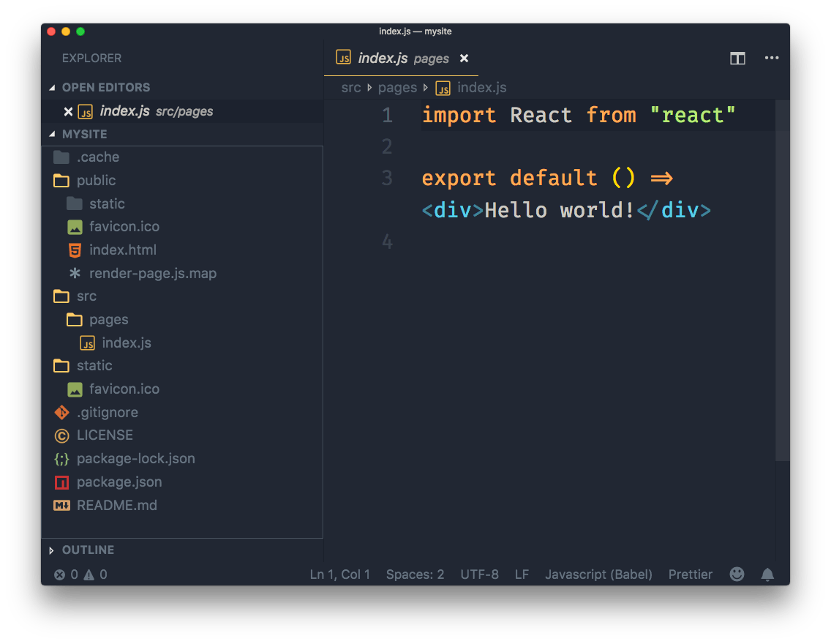Click Prettier in the status bar
Viewport: 831px width, 644px height.
pos(690,574)
